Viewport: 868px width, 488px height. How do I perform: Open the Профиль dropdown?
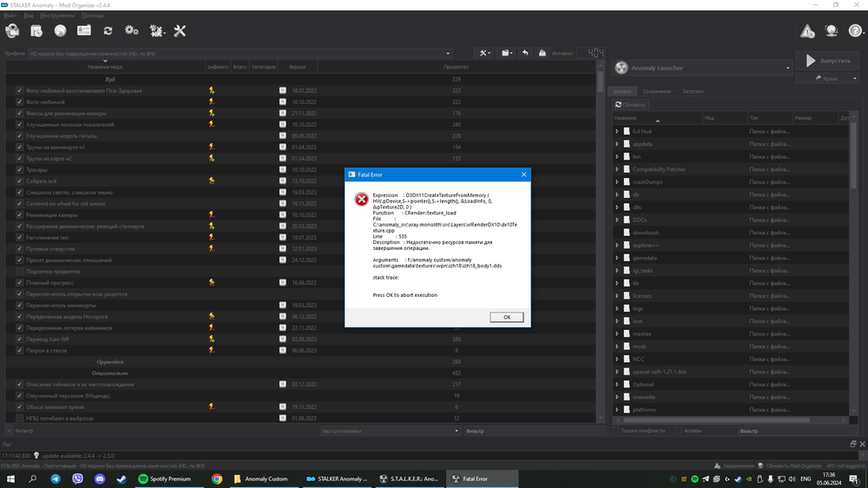click(240, 54)
